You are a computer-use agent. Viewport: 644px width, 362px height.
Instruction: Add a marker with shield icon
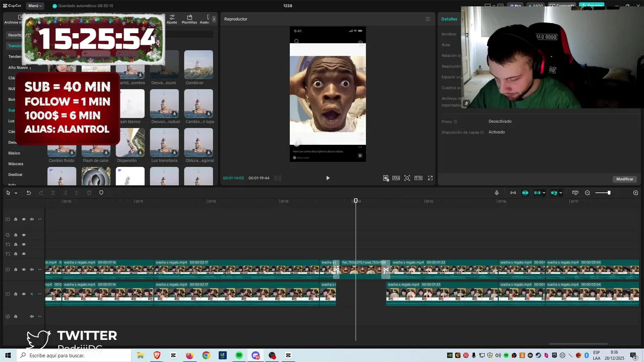101,193
